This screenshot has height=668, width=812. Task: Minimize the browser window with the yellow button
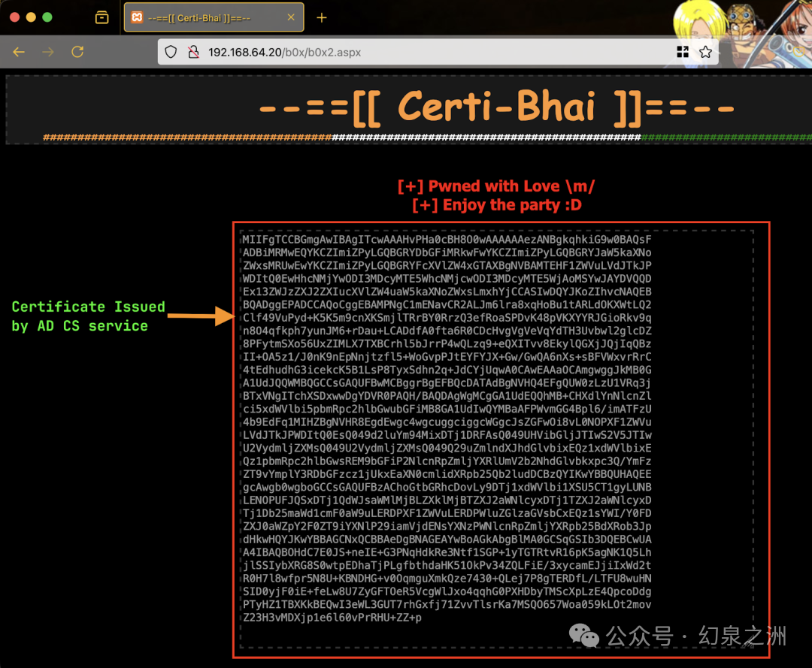pyautogui.click(x=31, y=17)
